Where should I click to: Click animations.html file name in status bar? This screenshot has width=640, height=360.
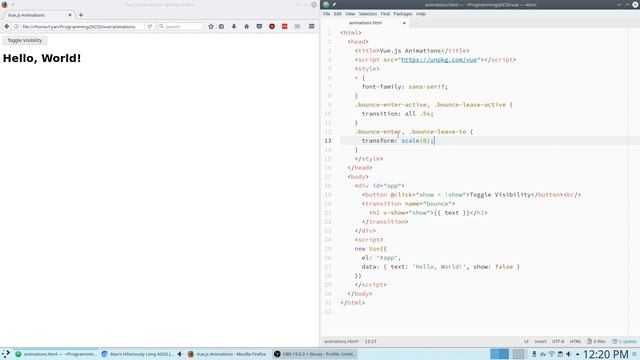point(341,341)
